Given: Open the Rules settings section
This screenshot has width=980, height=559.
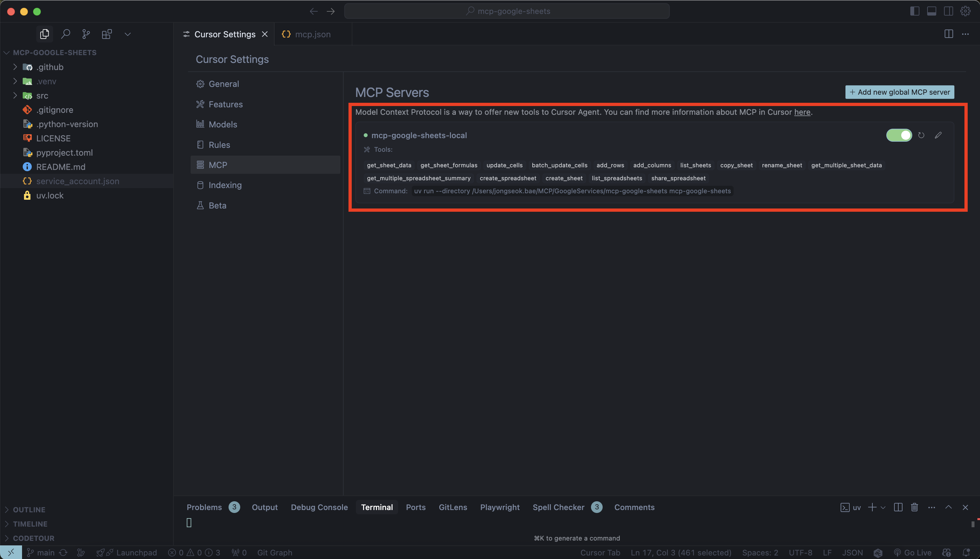Looking at the screenshot, I should [x=265, y=145].
